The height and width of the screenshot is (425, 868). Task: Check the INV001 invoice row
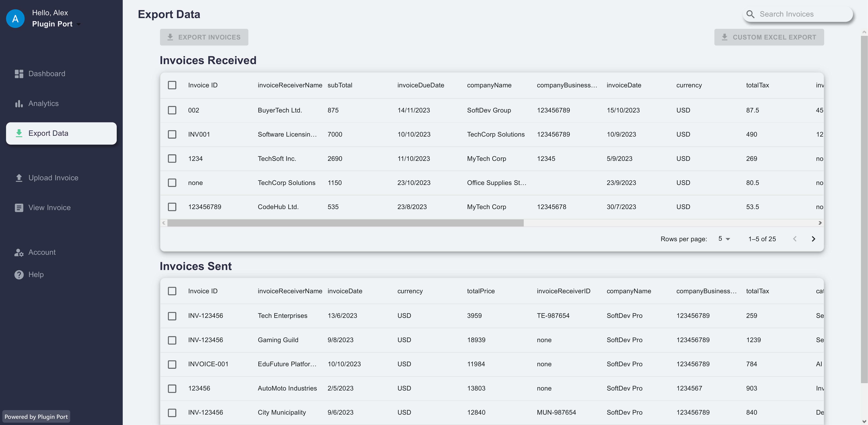click(x=172, y=134)
